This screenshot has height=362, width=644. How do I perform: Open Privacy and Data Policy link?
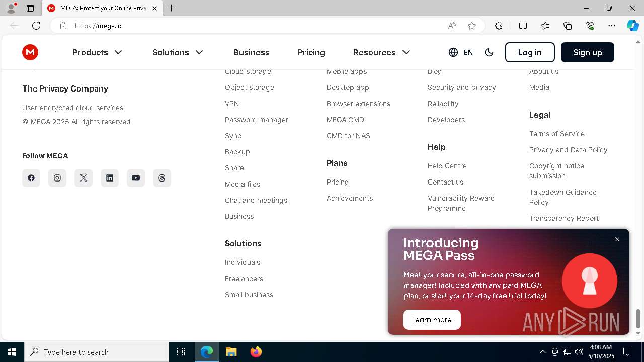coord(569,150)
